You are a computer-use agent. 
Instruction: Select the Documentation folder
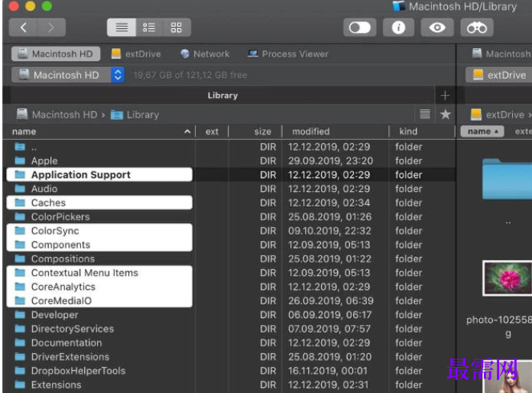[x=229, y=343]
